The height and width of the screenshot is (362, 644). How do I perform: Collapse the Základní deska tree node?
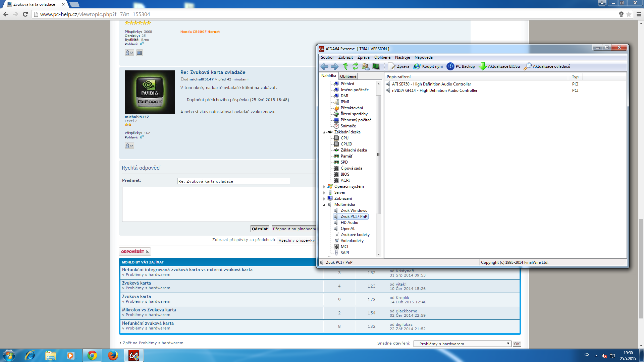point(324,132)
